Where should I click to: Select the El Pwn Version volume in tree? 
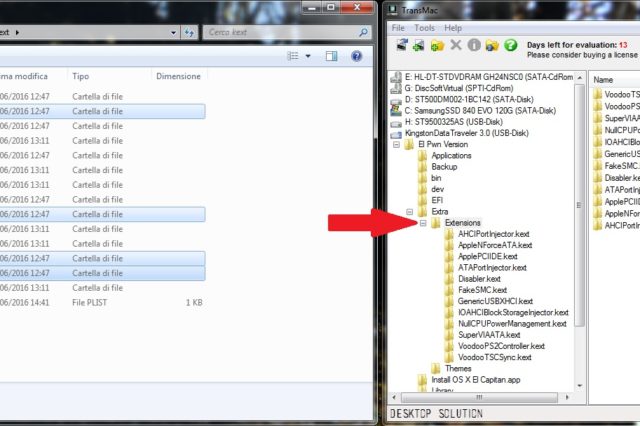tap(443, 144)
